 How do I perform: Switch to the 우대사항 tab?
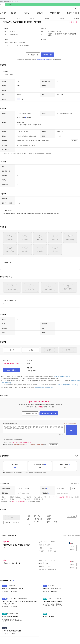point(32,18)
